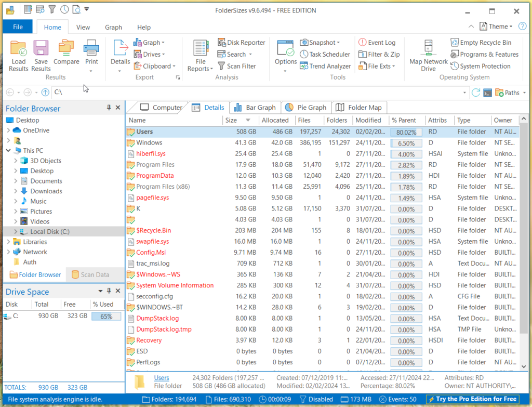Click the help question mark icon
Image resolution: width=532 pixels, height=407 pixels.
point(523,27)
